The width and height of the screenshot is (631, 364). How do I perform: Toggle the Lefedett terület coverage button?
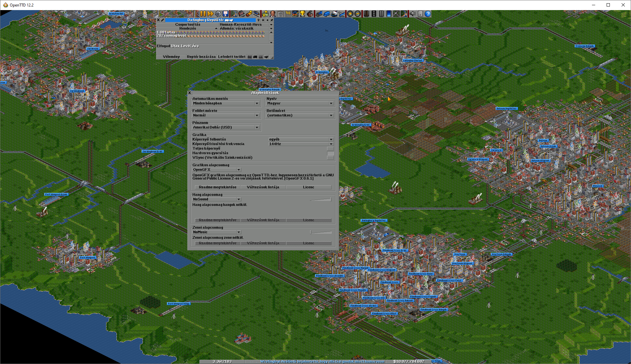232,57
